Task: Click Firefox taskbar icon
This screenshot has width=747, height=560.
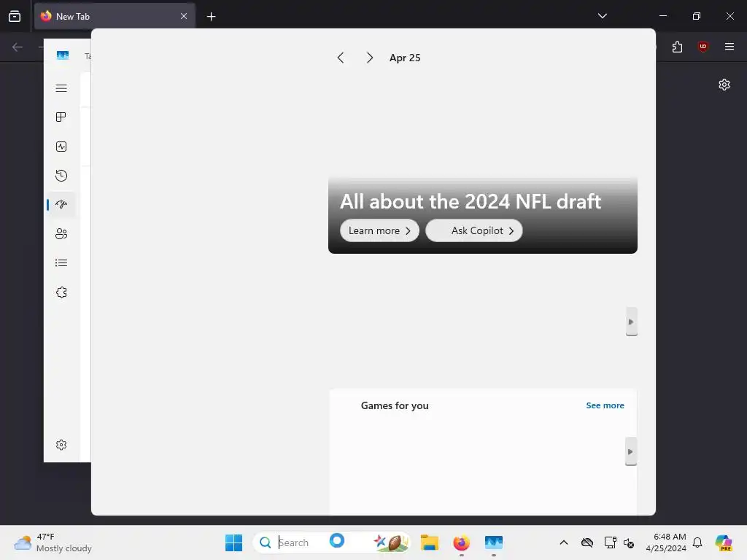Action: pyautogui.click(x=461, y=542)
